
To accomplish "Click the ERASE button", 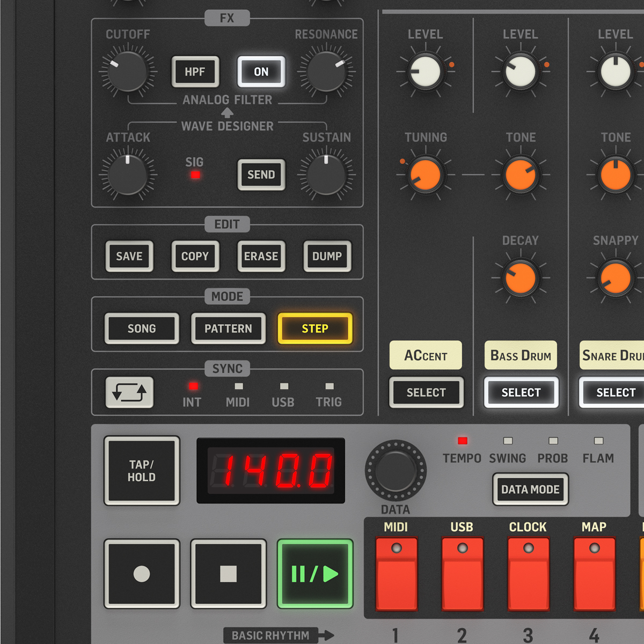I will [261, 257].
